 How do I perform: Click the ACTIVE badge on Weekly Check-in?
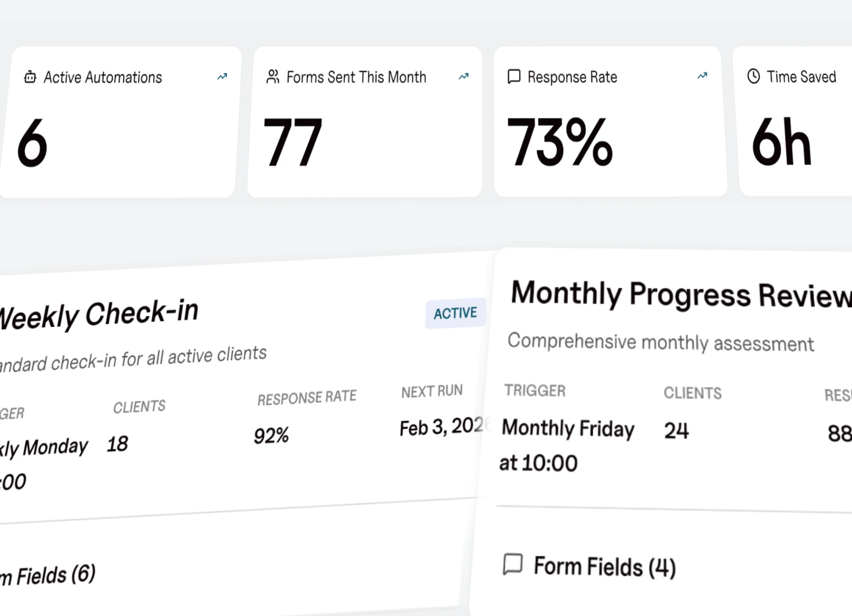[x=455, y=313]
